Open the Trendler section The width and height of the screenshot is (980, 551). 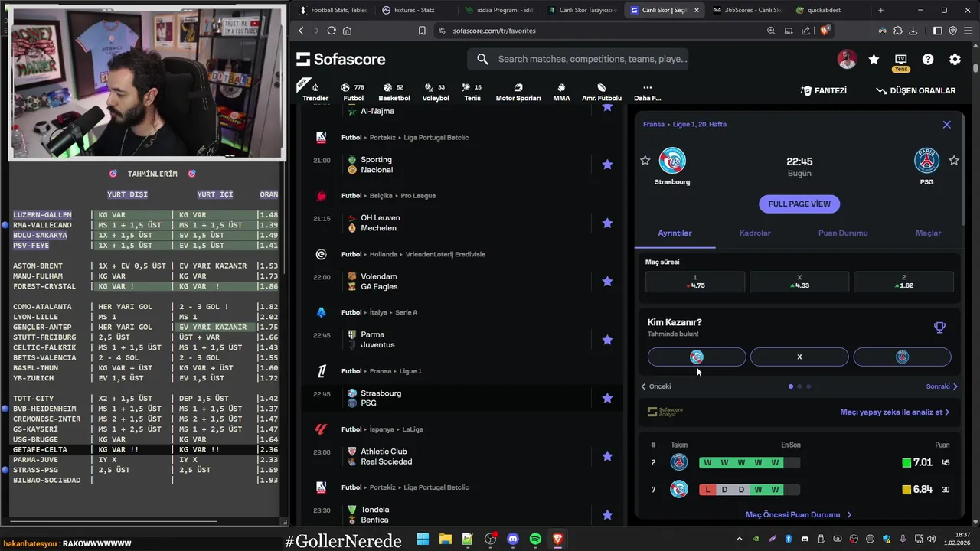click(x=315, y=92)
